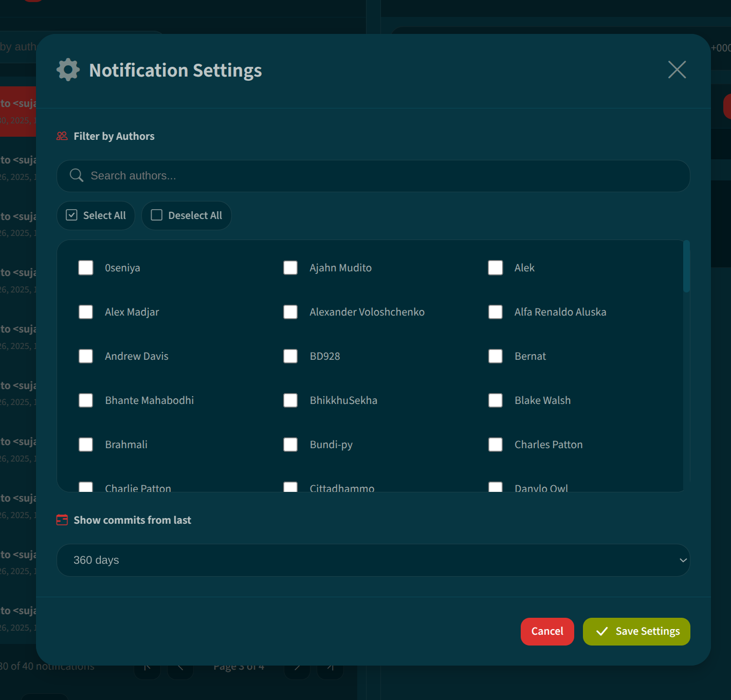
Task: Check the box next to Blake Walsh
Action: [496, 400]
